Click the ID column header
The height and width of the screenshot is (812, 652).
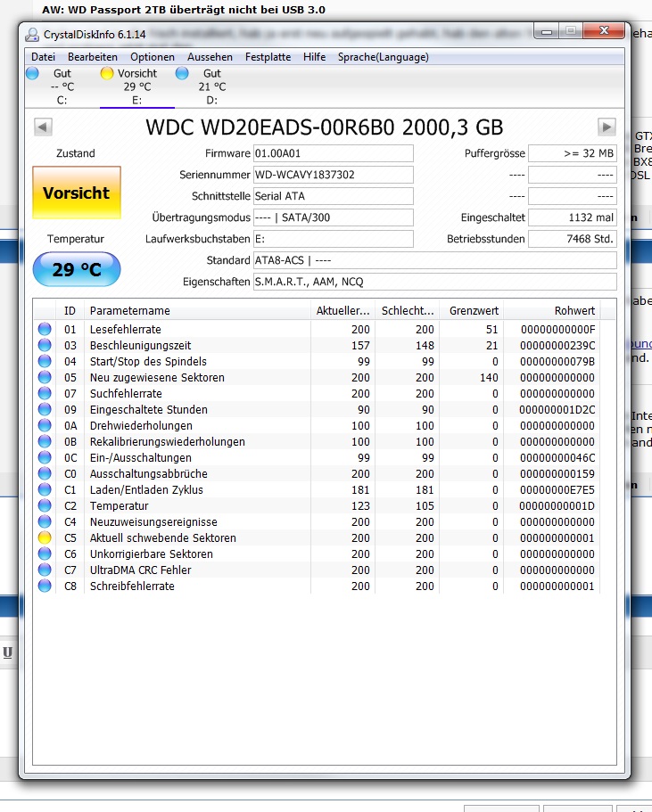pyautogui.click(x=70, y=311)
